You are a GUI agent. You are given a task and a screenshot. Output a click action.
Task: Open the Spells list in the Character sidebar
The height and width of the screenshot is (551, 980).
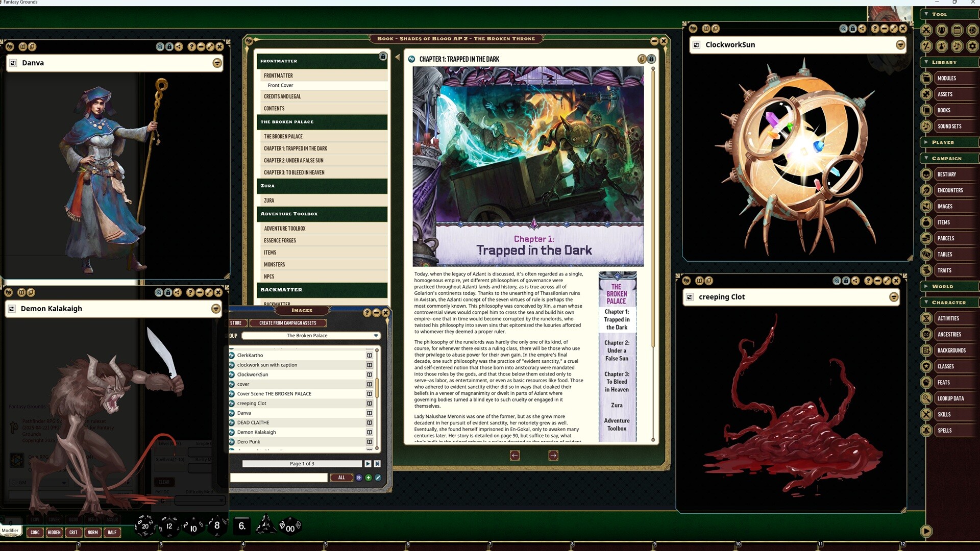pyautogui.click(x=945, y=430)
